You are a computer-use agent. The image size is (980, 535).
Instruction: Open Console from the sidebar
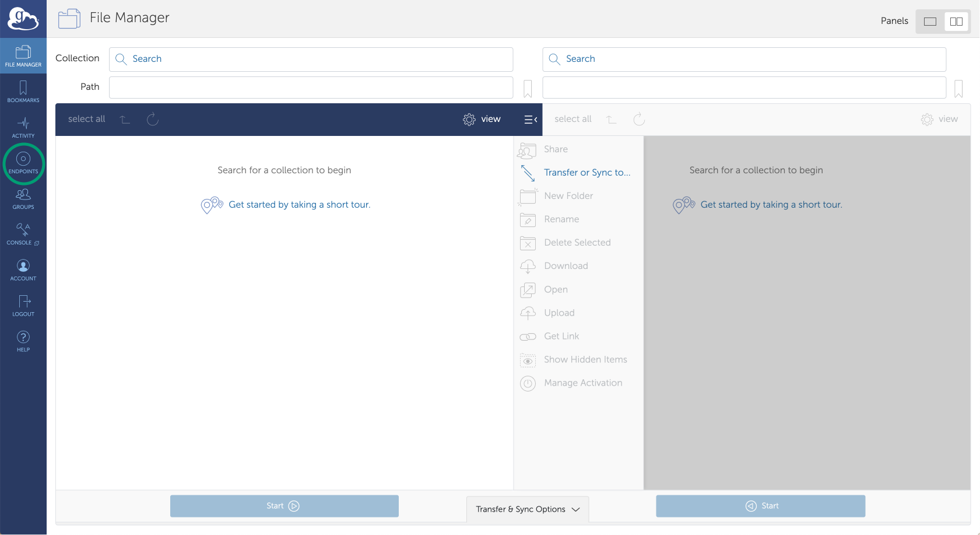[x=23, y=234]
